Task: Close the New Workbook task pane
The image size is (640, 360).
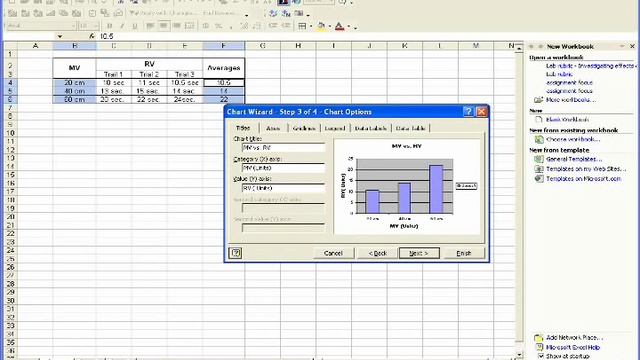Action: click(632, 47)
